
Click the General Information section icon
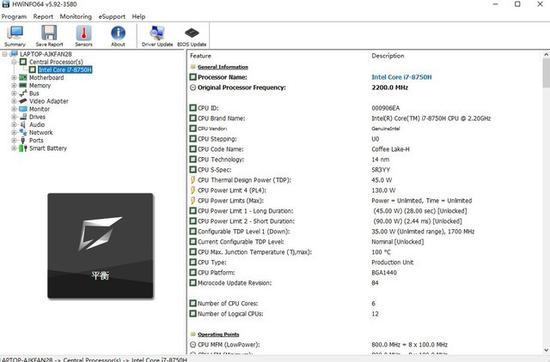click(193, 67)
